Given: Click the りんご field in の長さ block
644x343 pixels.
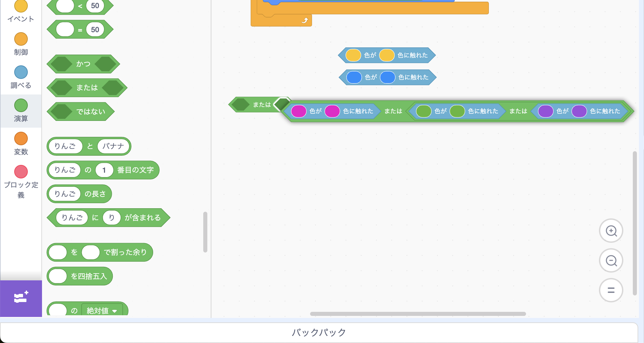Looking at the screenshot, I should pyautogui.click(x=65, y=194).
